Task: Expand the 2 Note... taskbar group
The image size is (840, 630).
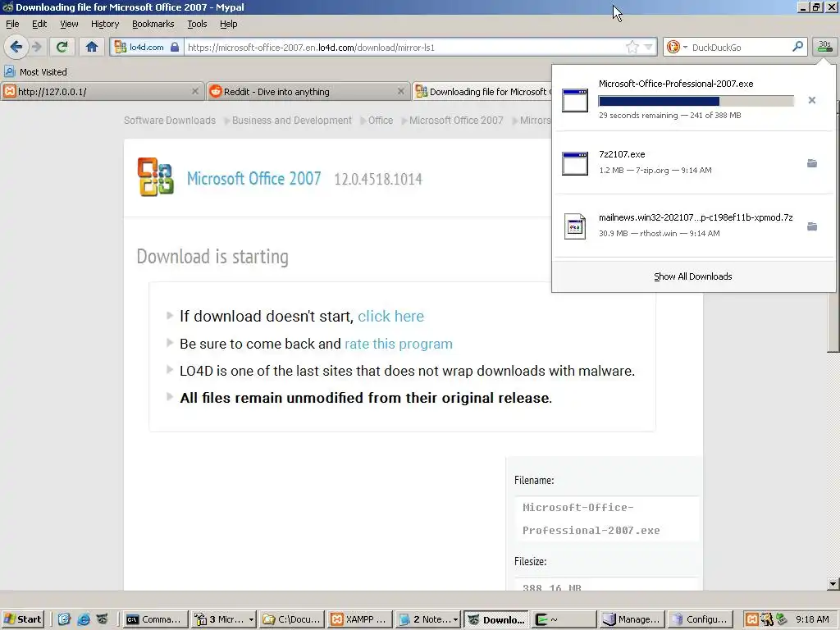Action: 428,619
